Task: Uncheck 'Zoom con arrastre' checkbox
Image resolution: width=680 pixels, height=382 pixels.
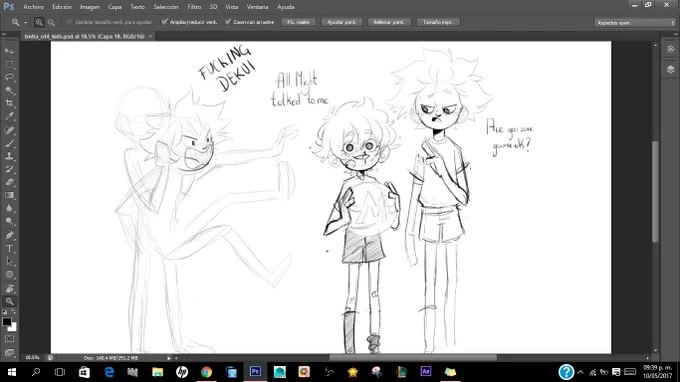Action: tap(228, 22)
